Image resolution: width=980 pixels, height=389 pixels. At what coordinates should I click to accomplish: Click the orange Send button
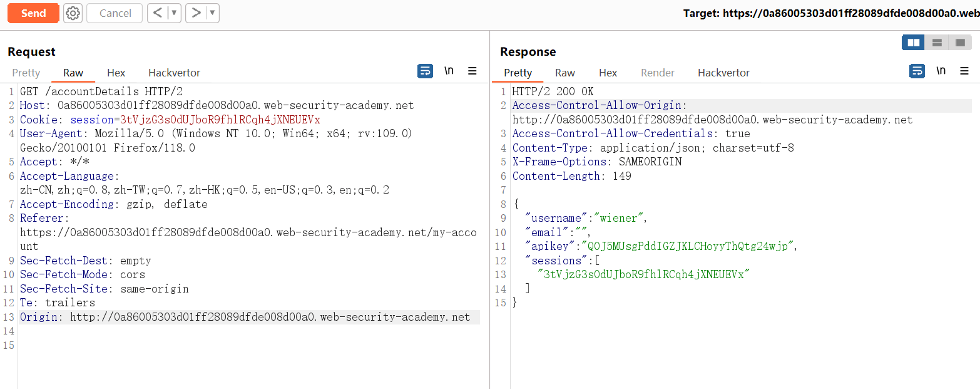(33, 13)
